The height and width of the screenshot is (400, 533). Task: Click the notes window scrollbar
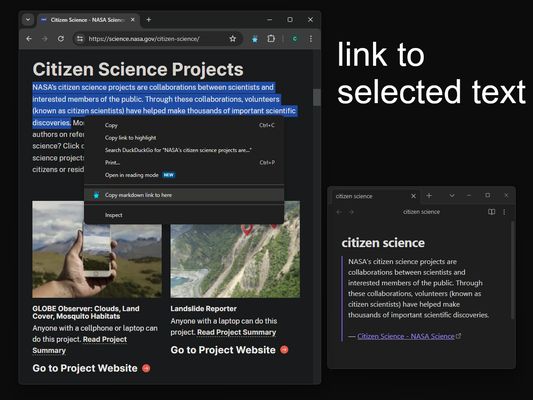(513, 270)
